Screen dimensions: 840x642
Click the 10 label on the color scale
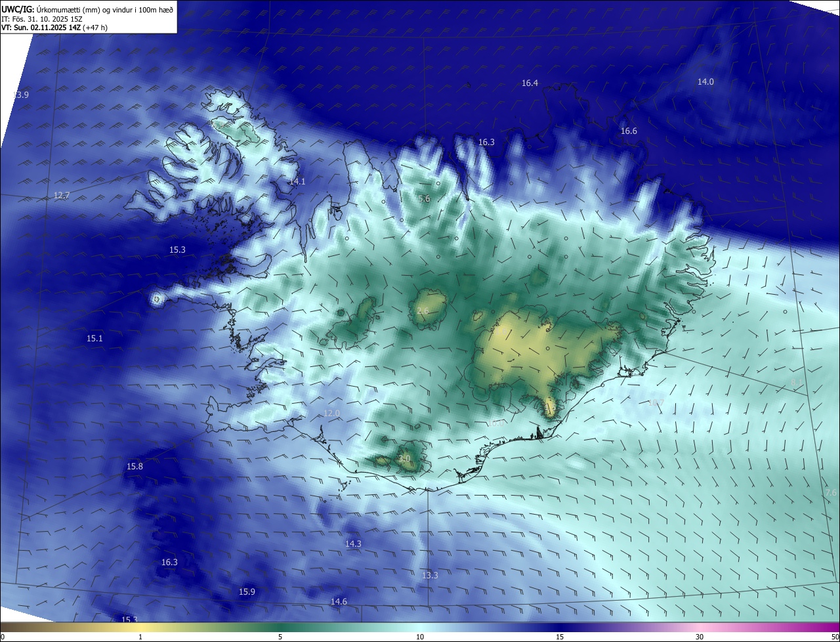(x=420, y=637)
